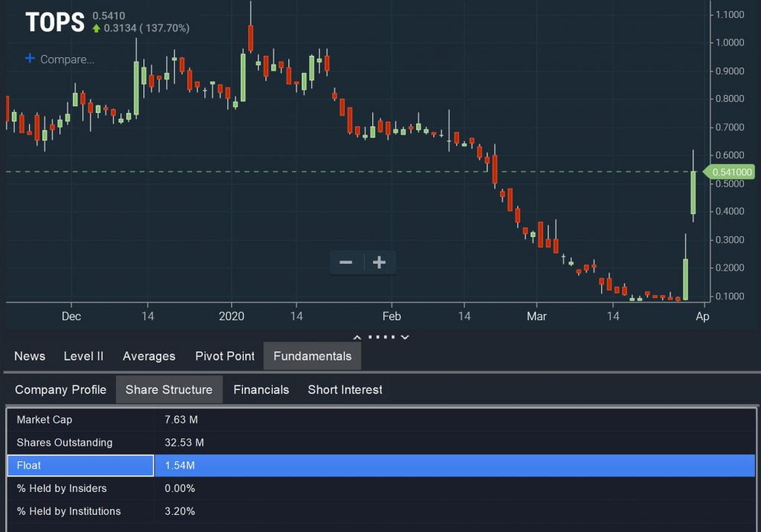Click the TOPS ticker symbol
This screenshot has height=532, width=761.
pos(54,22)
